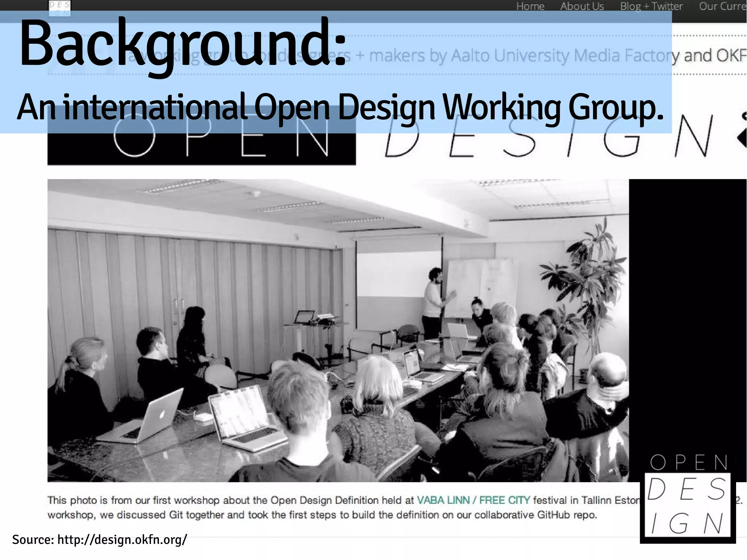Click the Source: http://design.okfn.org/ text
Image resolution: width=747 pixels, height=560 pixels.
pyautogui.click(x=100, y=539)
